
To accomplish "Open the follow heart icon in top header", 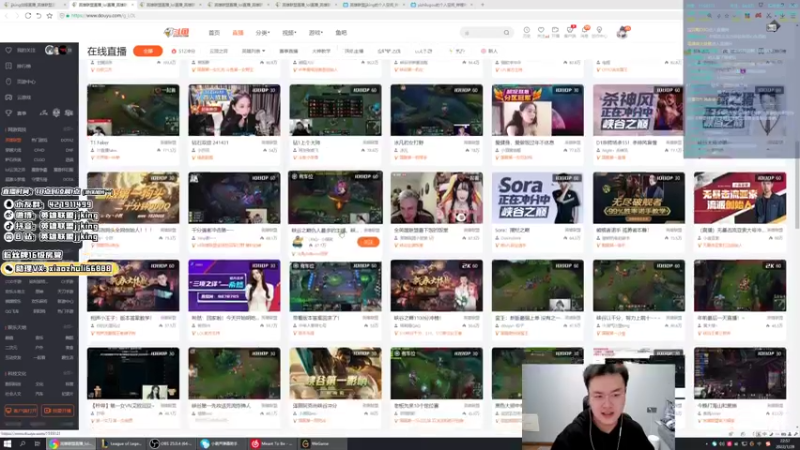I will click(x=541, y=31).
